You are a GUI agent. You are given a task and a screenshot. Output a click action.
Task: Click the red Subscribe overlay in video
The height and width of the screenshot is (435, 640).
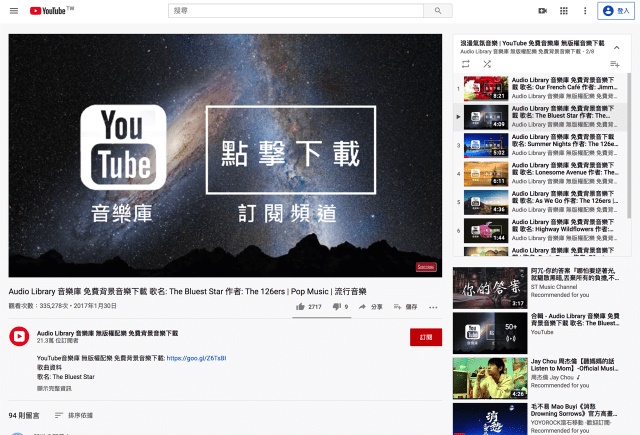coord(426,267)
